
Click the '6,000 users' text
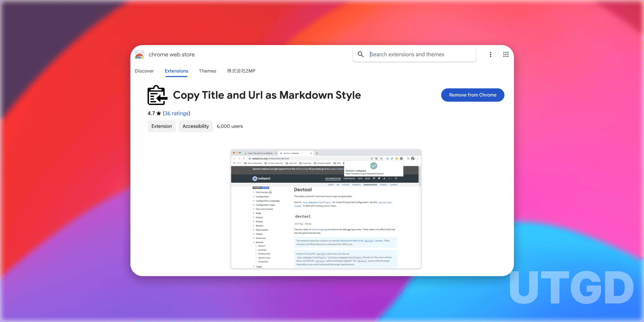(230, 126)
